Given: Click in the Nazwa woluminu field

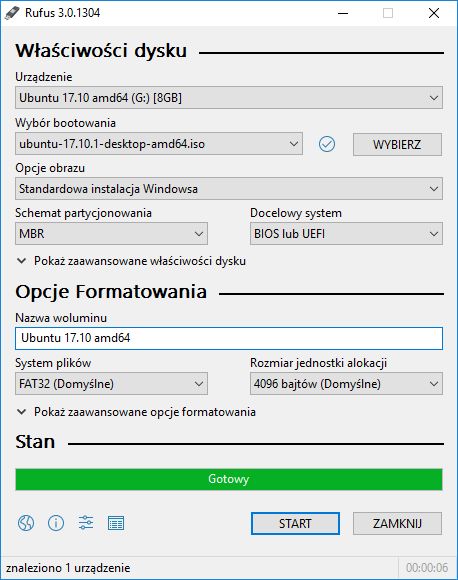Looking at the screenshot, I should [229, 338].
